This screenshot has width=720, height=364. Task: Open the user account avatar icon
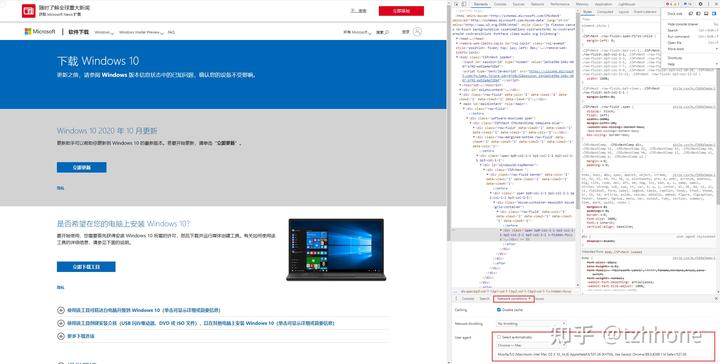tap(417, 32)
